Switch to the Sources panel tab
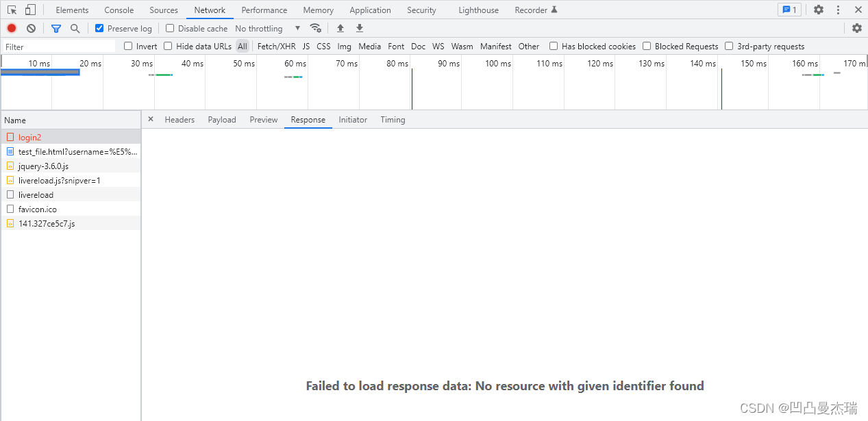This screenshot has height=421, width=868. click(164, 10)
